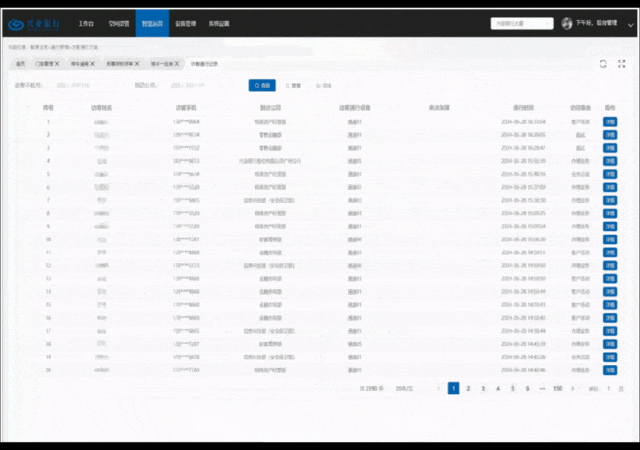Open the 设备管理 top navigation tab

point(184,22)
